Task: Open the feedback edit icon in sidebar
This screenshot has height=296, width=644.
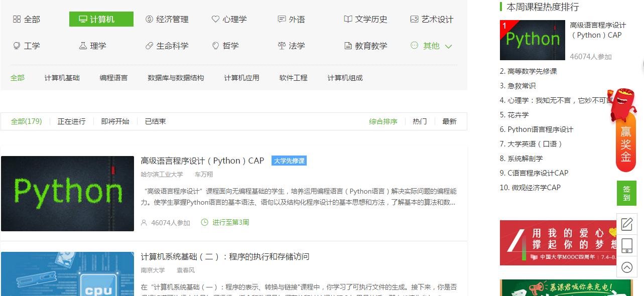Action: coord(626,224)
